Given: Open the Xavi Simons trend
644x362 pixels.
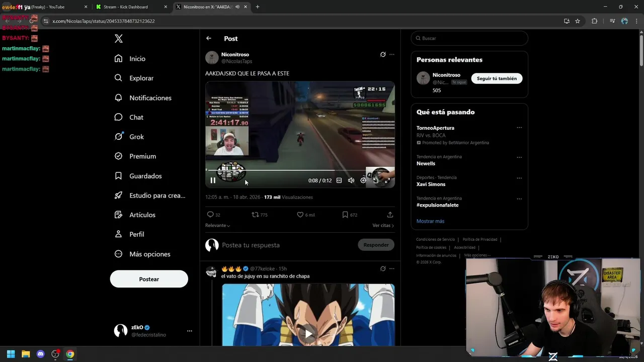Looking at the screenshot, I should 431,185.
